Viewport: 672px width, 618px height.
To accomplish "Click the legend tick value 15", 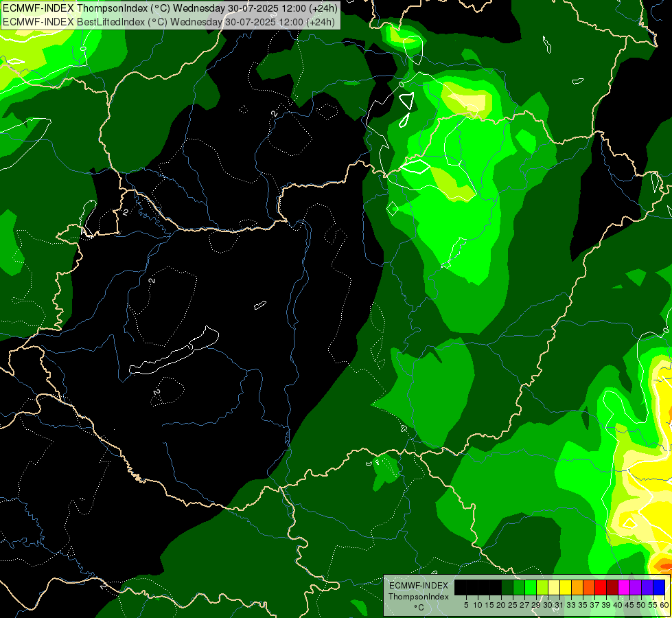I will [489, 605].
